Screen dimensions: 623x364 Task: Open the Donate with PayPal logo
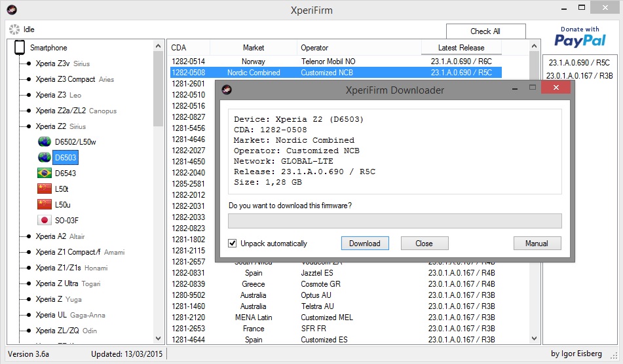[x=580, y=37]
